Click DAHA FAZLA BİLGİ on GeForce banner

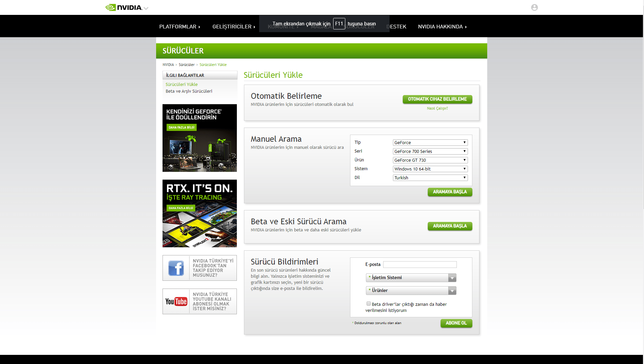(x=181, y=128)
